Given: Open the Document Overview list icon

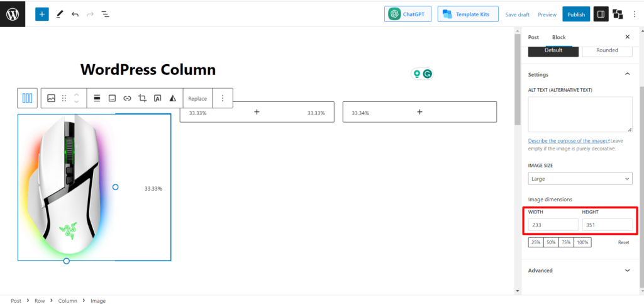Looking at the screenshot, I should tap(106, 14).
